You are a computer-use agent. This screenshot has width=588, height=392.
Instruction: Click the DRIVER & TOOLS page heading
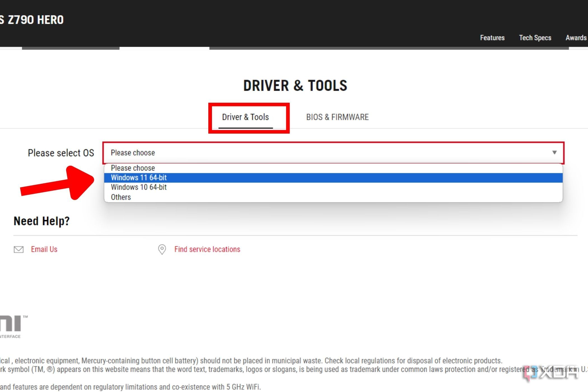pyautogui.click(x=295, y=86)
